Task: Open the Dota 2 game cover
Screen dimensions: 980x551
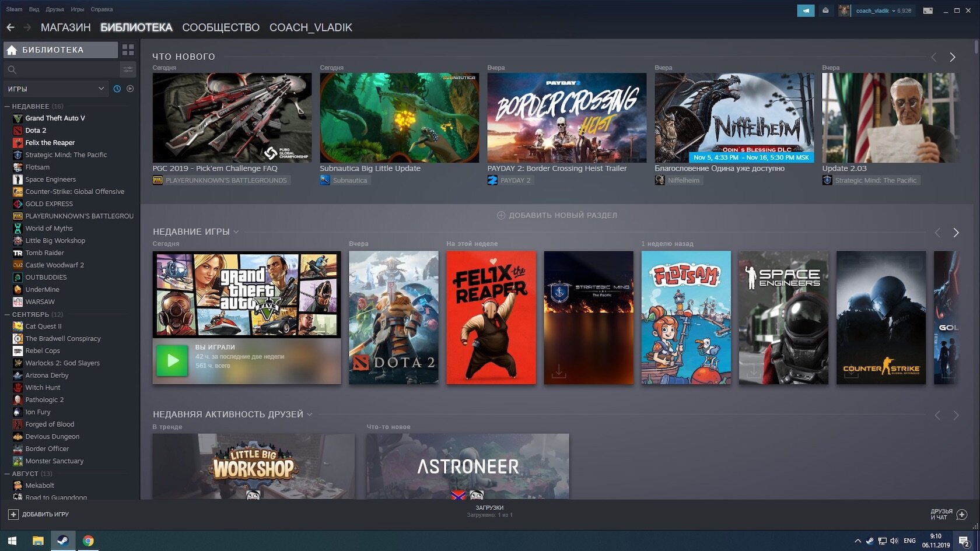Action: [394, 317]
